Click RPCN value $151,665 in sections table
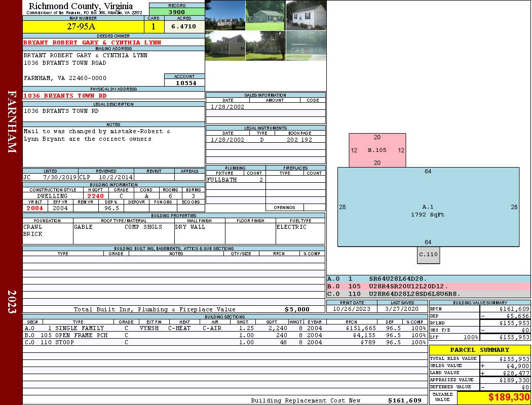The height and width of the screenshot is (405, 532). click(x=361, y=328)
